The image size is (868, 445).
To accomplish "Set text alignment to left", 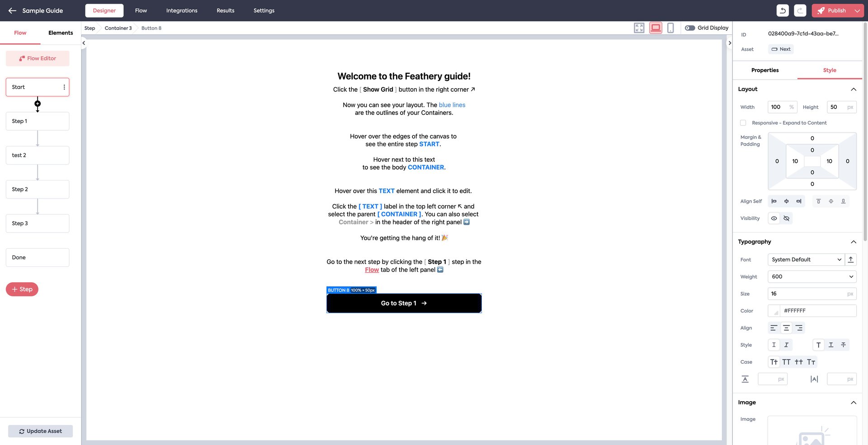I will pos(774,328).
